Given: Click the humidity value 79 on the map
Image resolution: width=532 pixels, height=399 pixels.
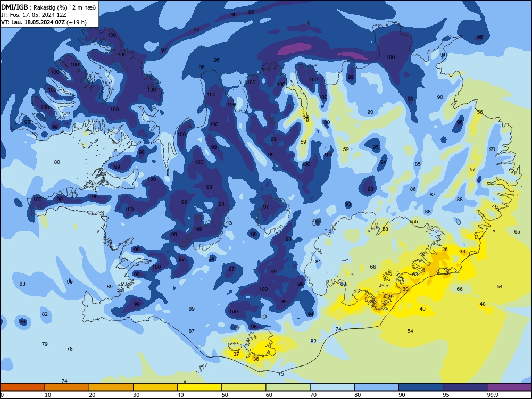Looking at the screenshot, I should 45,344.
